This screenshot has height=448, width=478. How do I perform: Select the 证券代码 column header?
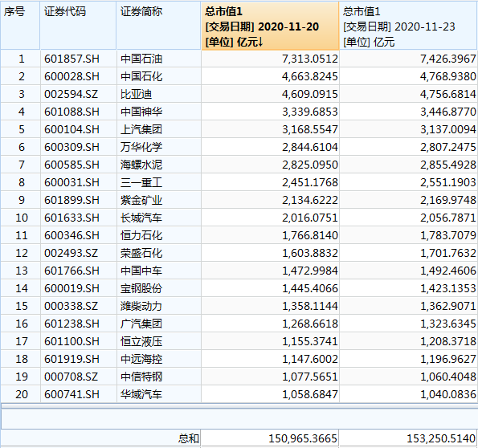78,26
